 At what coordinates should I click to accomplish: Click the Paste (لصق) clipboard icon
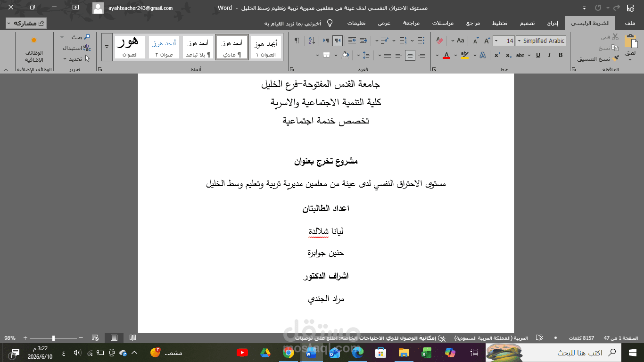point(630,41)
